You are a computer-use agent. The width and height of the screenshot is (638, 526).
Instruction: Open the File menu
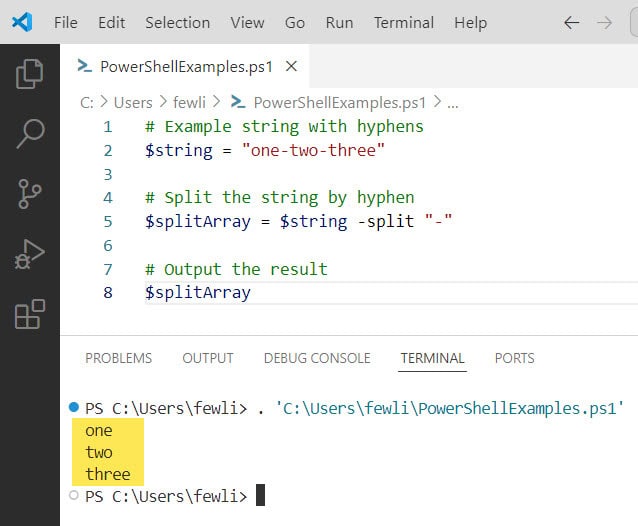[66, 23]
